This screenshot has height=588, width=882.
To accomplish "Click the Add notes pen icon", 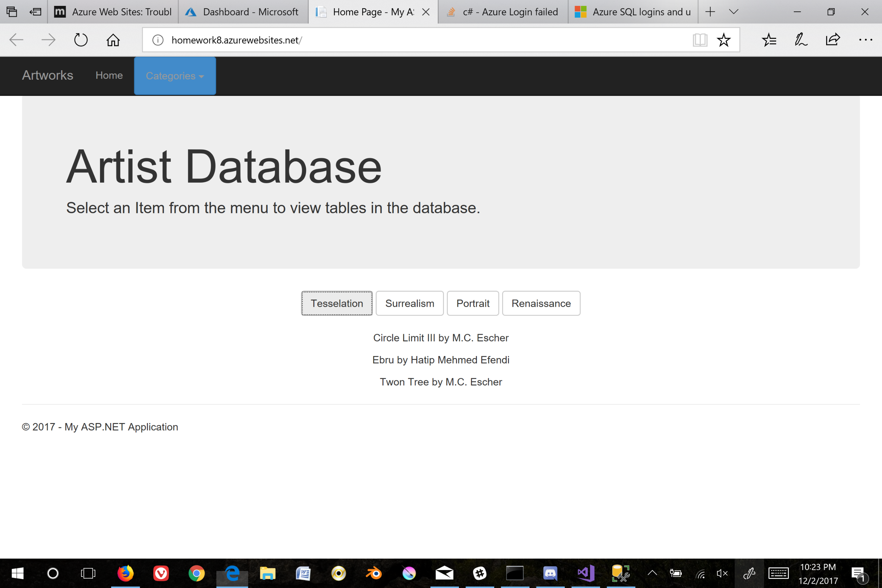I will tap(801, 40).
